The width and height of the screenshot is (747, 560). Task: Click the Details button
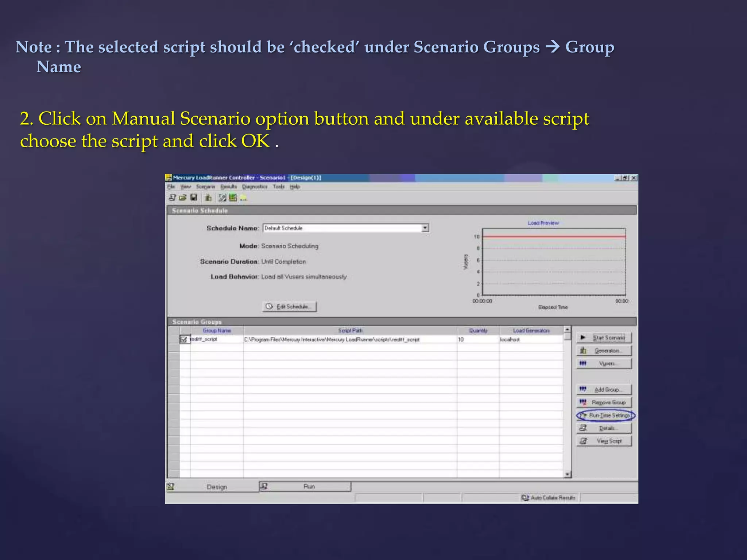[604, 428]
